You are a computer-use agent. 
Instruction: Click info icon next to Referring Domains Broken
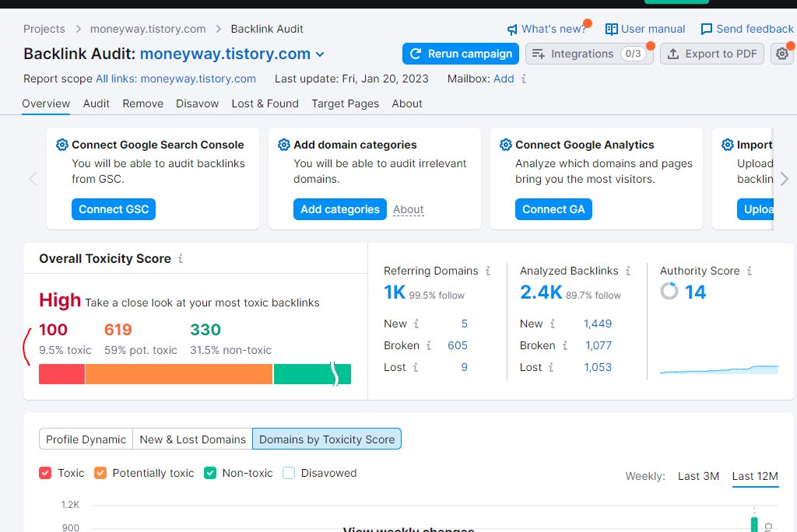(429, 345)
